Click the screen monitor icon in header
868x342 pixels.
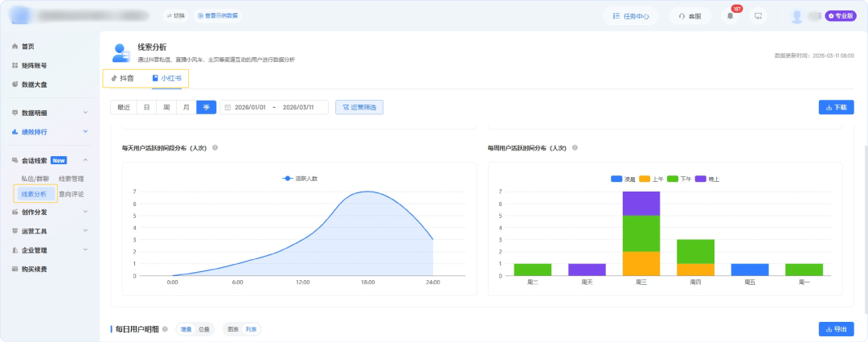(x=757, y=16)
